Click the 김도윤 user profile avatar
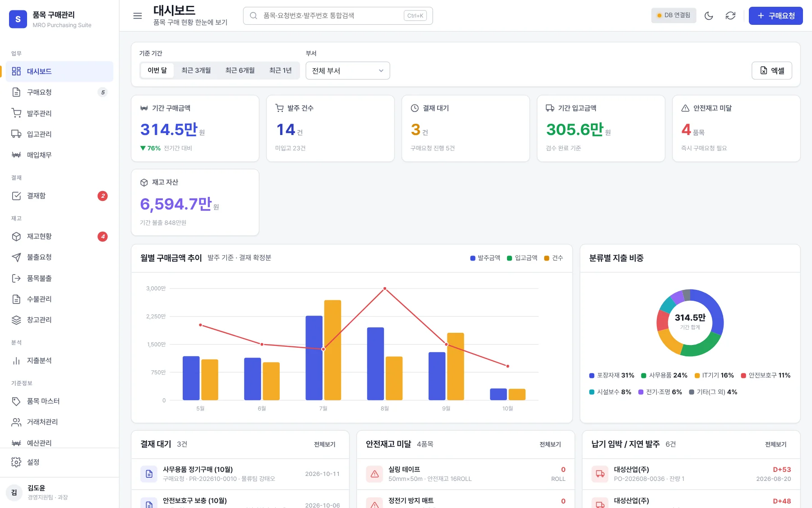This screenshot has height=508, width=812. [x=14, y=492]
